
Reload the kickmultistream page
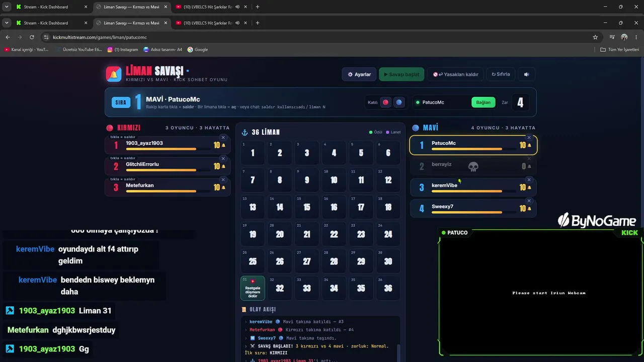click(32, 37)
